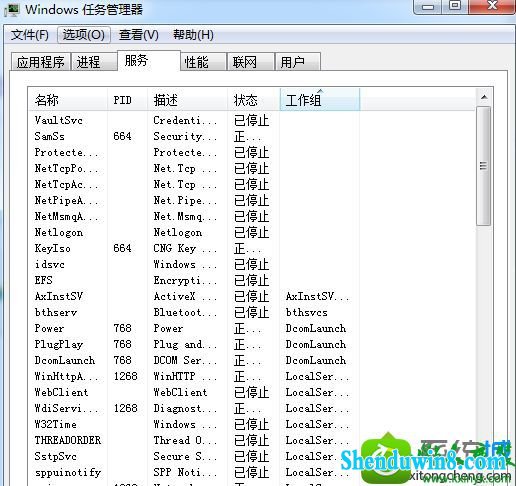
Task: Click the Diagnost... description cell
Action: tap(185, 408)
